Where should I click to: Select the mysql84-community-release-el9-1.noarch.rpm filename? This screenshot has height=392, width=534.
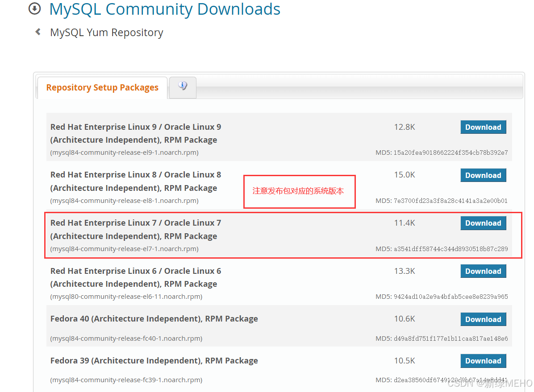(x=124, y=153)
